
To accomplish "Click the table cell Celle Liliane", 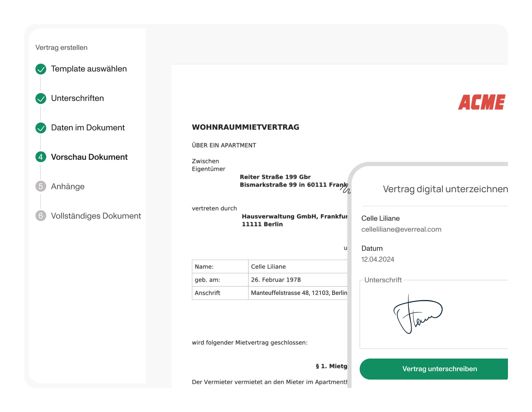I will coord(298,267).
